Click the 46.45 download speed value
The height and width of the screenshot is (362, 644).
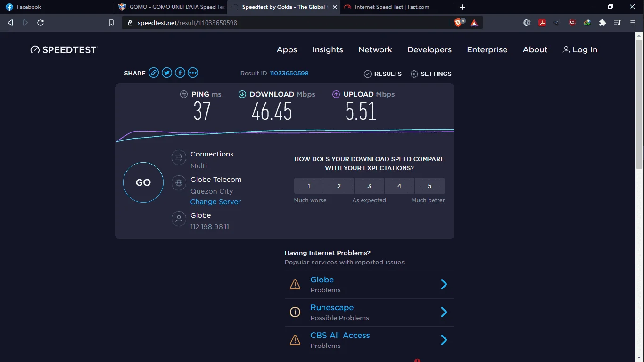272,112
